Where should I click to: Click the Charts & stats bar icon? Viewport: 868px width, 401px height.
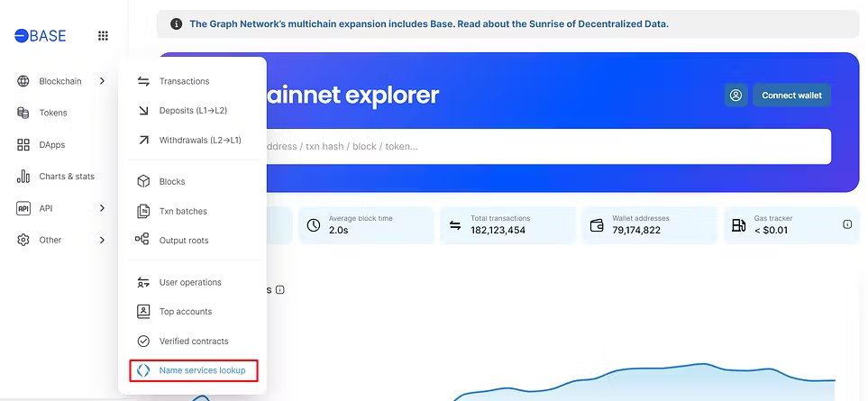point(23,177)
